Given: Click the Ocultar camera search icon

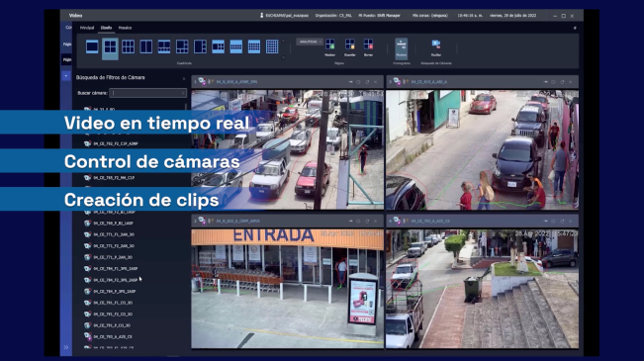Looking at the screenshot, I should [436, 47].
